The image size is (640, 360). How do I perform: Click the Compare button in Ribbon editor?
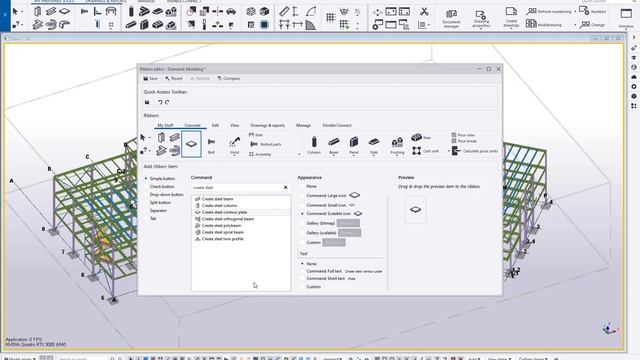[x=229, y=78]
